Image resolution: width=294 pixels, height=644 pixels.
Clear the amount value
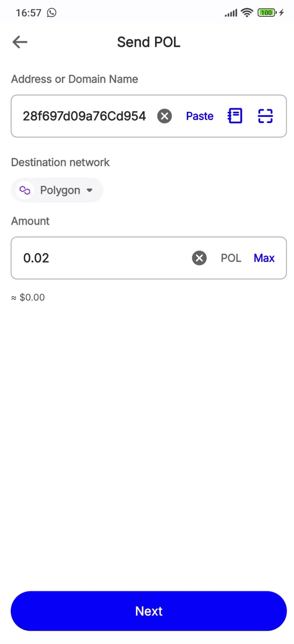click(199, 258)
